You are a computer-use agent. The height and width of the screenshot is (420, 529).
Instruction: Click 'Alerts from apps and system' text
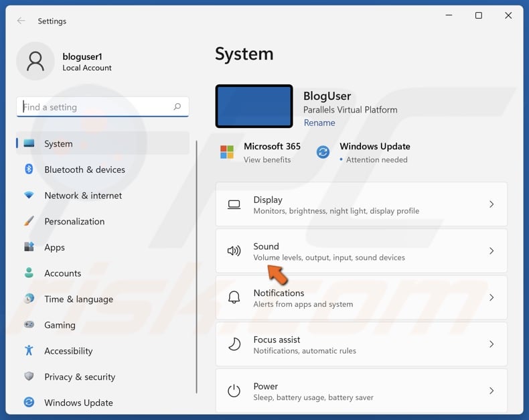(303, 304)
